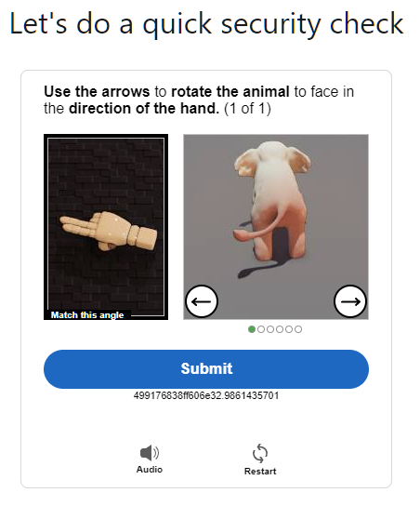Select the third progress dot
Viewport: 420px width, 506px height.
click(270, 329)
